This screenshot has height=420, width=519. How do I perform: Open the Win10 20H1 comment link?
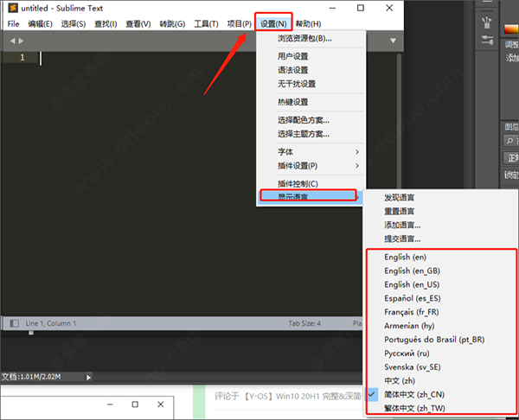pyautogui.click(x=288, y=396)
